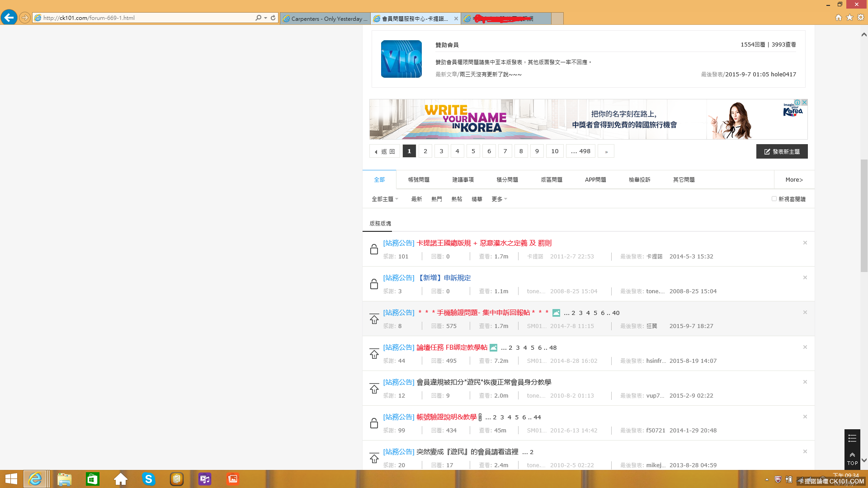This screenshot has height=488, width=868.
Task: Select the 建議事項 category tab
Action: tap(463, 179)
